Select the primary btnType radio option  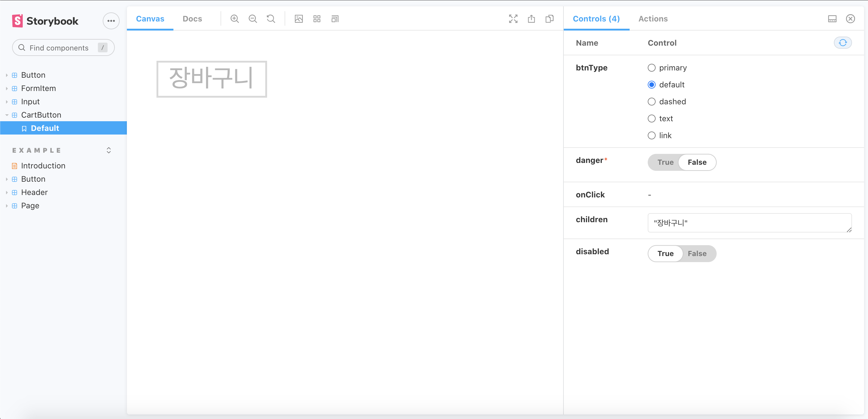(652, 68)
